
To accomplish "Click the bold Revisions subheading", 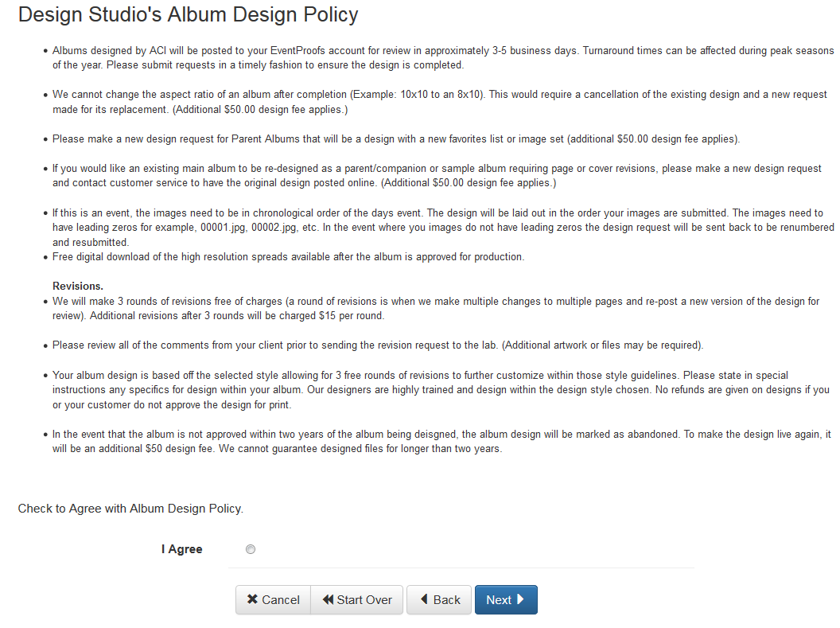I will (78, 286).
